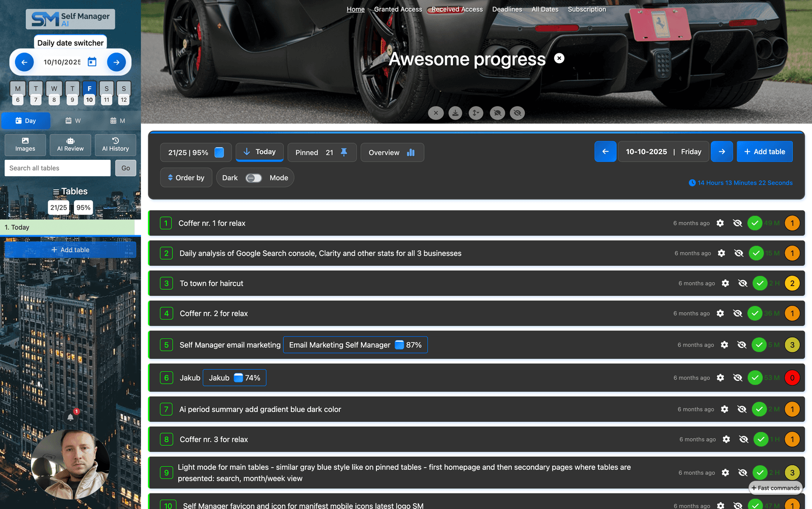Select Saturday 11 in week strip
Viewport: 812px width, 509px height.
pos(107,94)
